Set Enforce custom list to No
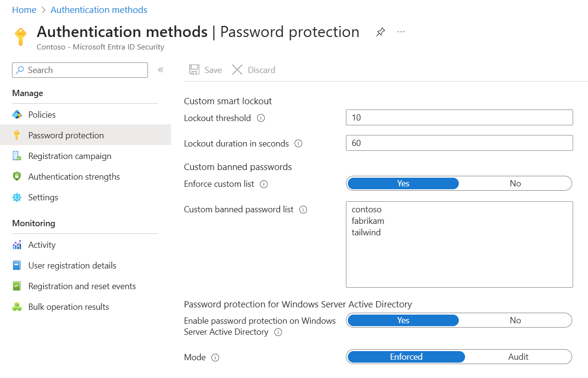 coord(515,183)
